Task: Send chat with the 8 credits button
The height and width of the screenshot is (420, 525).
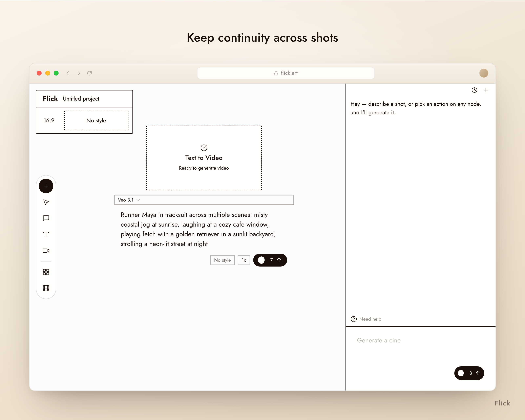Action: click(x=469, y=373)
